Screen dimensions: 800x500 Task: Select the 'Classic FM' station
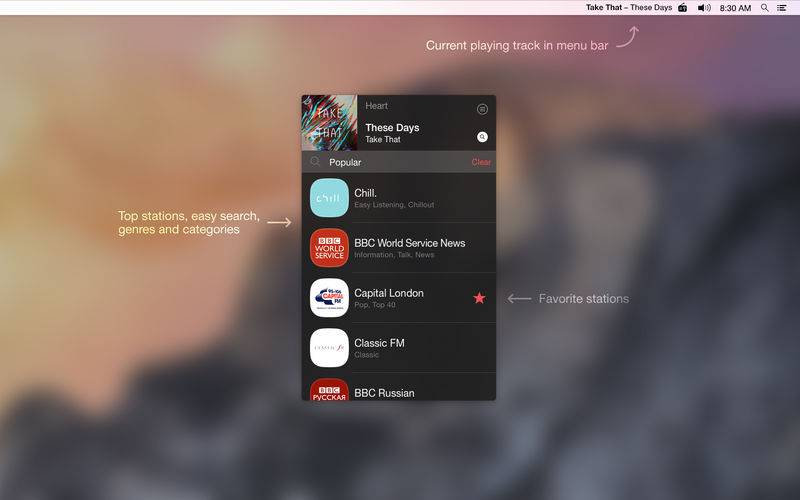click(x=379, y=343)
